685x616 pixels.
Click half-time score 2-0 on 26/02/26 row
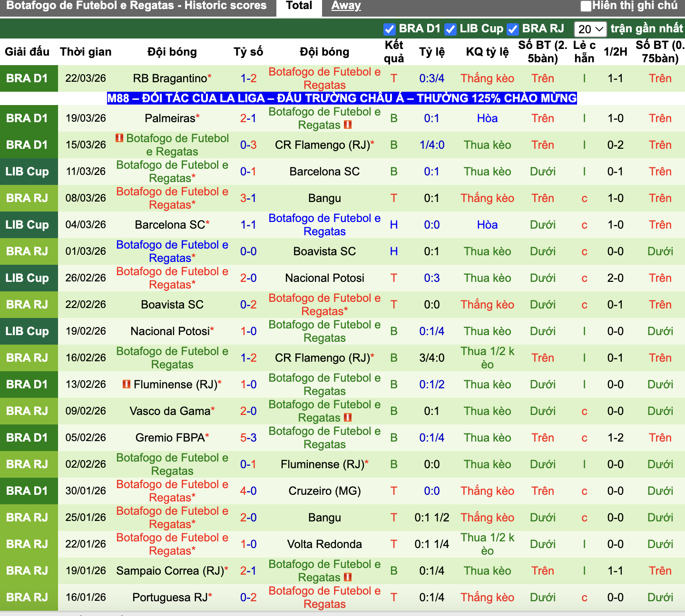[x=616, y=278]
